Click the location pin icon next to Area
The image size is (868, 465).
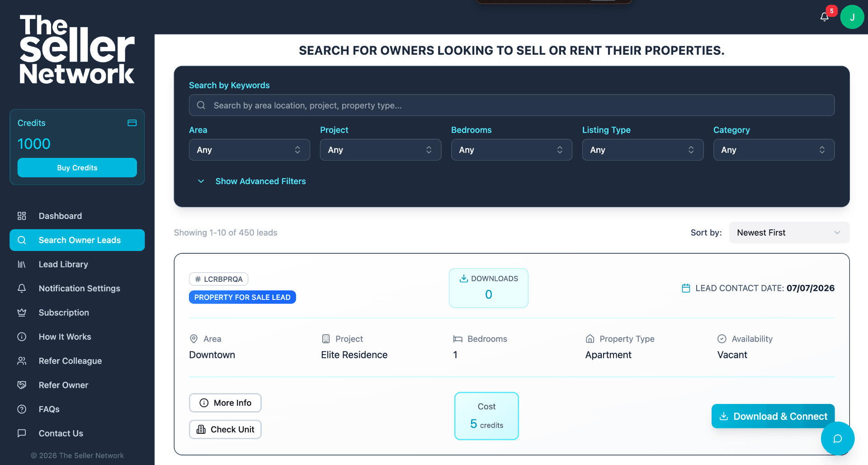pos(194,339)
